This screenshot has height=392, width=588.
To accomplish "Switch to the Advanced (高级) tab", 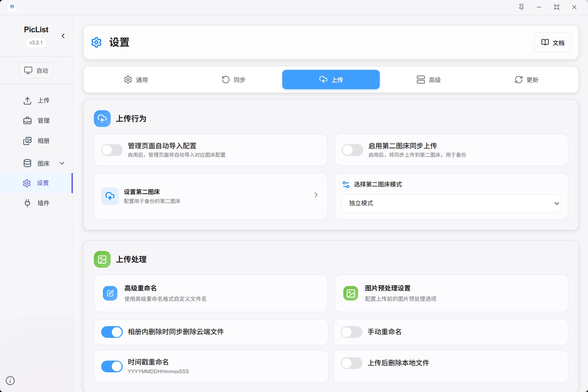I will tap(429, 80).
